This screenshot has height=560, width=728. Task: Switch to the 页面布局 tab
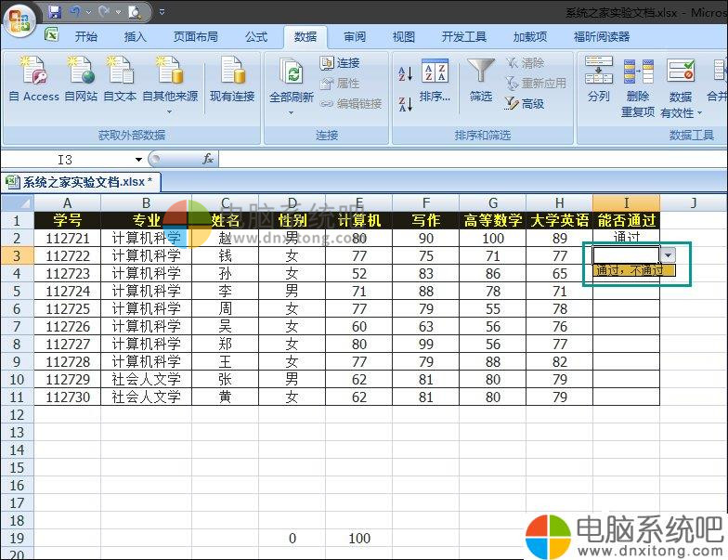pos(195,37)
